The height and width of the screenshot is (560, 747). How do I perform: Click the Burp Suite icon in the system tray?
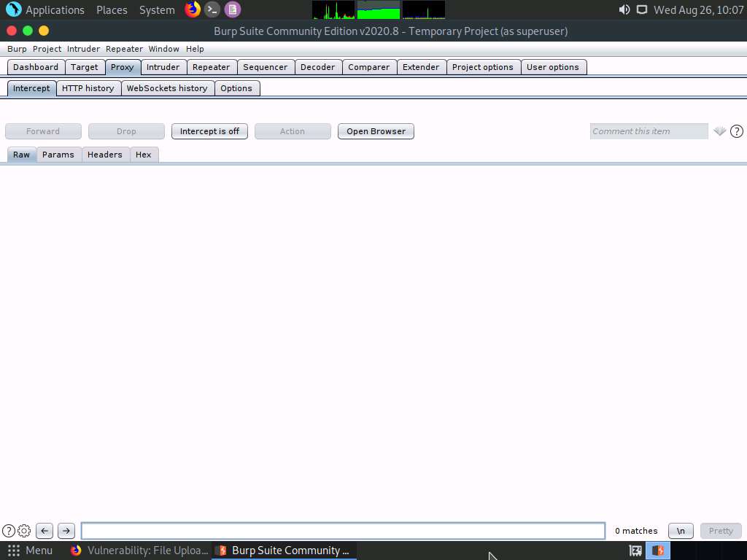point(658,551)
